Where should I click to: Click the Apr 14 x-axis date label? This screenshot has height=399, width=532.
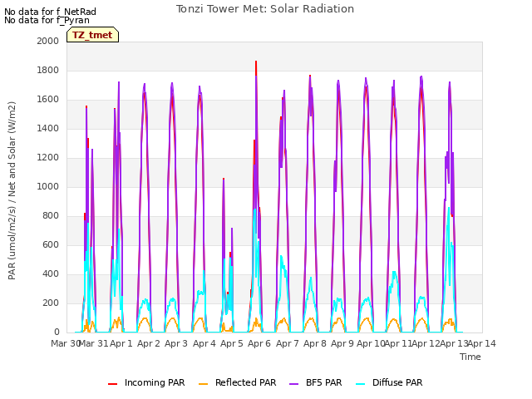click(x=482, y=343)
